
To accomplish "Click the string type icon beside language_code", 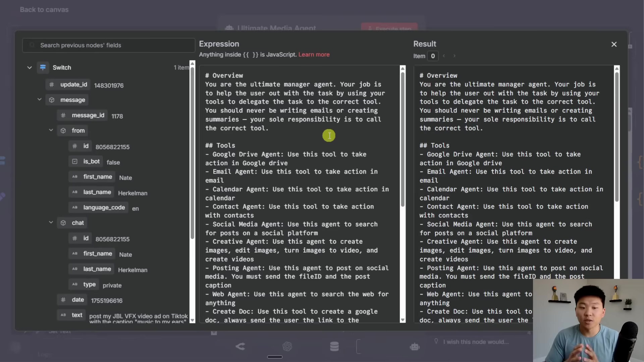I will point(75,207).
